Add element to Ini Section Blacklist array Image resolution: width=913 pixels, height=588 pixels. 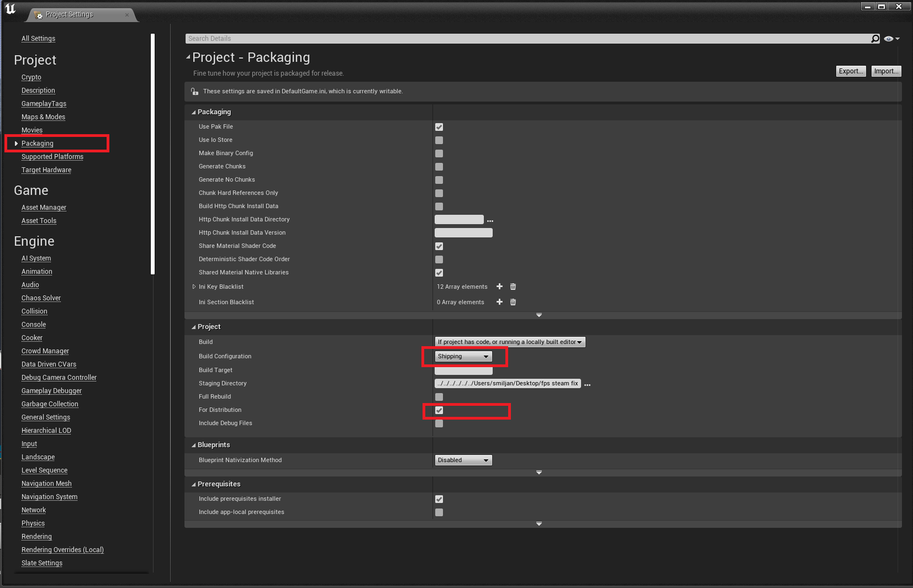pyautogui.click(x=499, y=302)
